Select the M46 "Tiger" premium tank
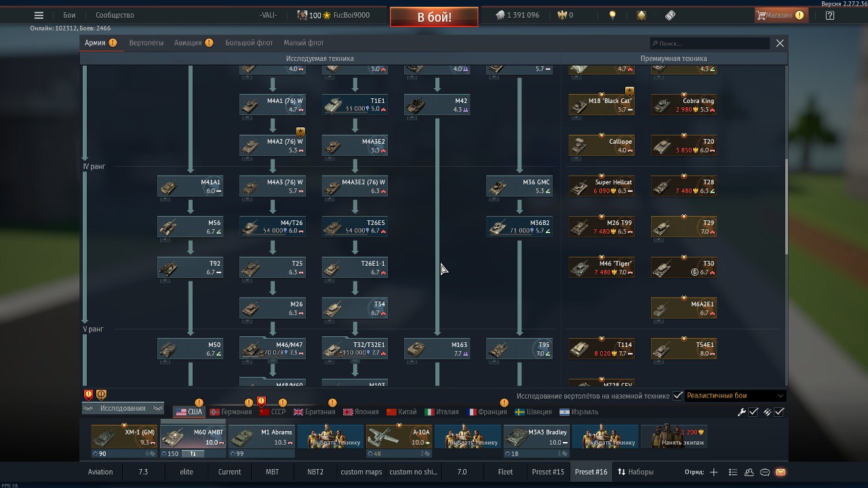The width and height of the screenshot is (868, 488). tap(601, 268)
